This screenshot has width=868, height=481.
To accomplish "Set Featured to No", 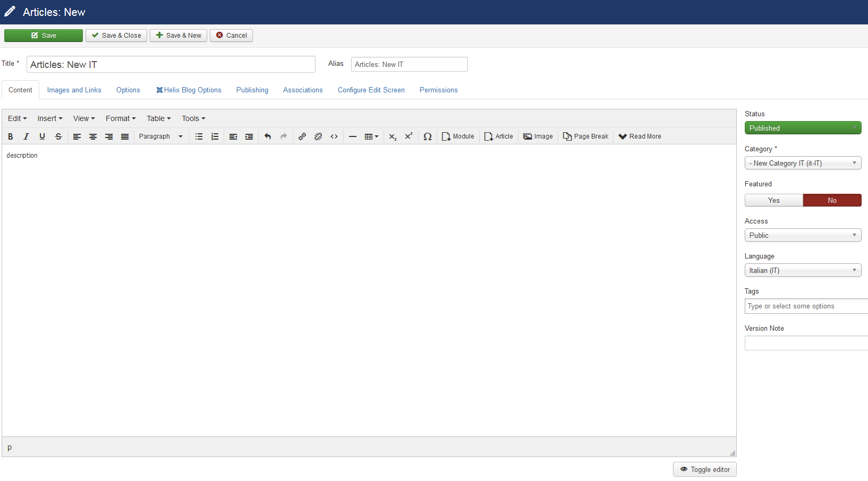I will click(832, 200).
